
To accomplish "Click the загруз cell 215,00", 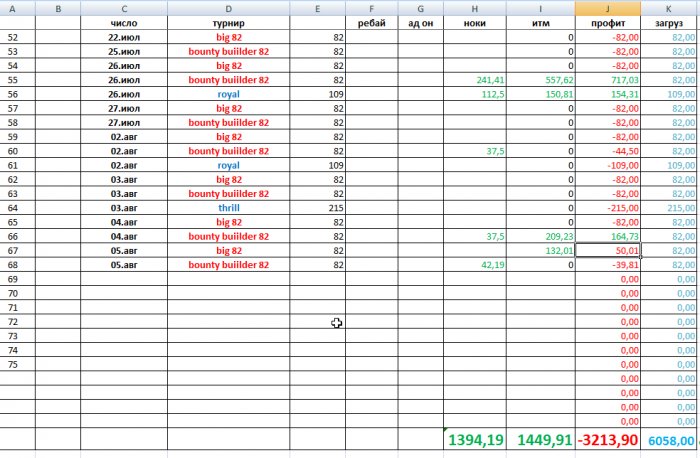I will click(x=670, y=208).
